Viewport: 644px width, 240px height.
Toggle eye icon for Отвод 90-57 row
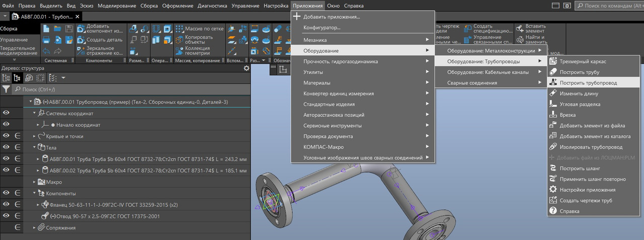click(6, 216)
